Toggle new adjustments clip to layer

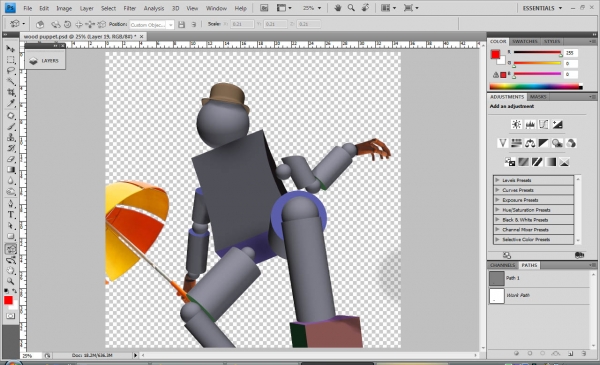click(x=579, y=255)
